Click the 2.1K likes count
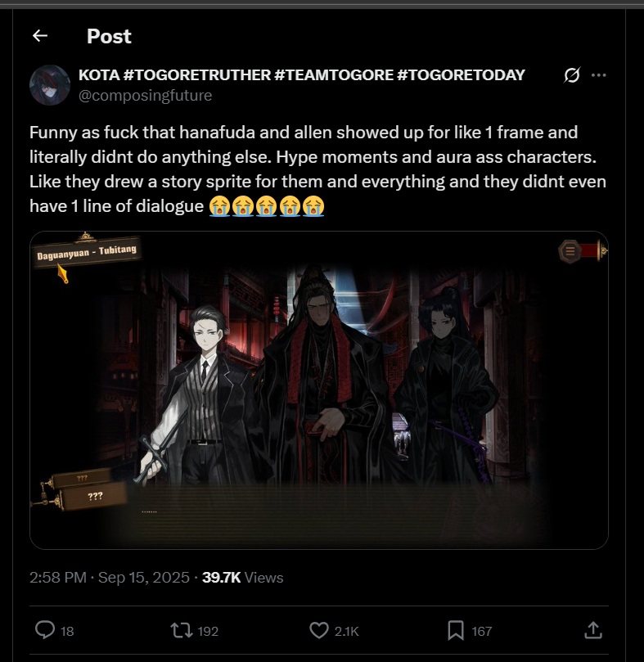Image resolution: width=644 pixels, height=662 pixels. point(346,631)
